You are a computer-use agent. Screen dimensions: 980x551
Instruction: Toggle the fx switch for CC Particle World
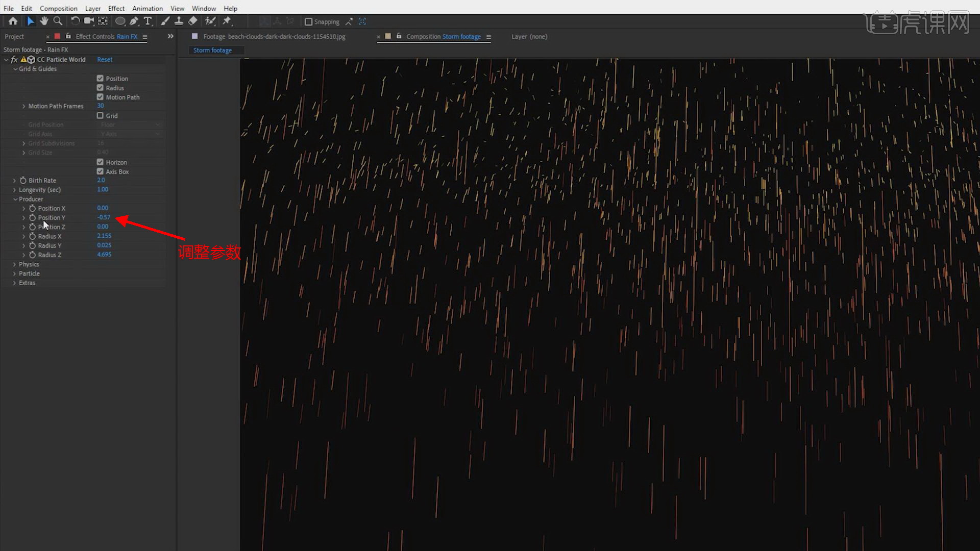coord(14,60)
